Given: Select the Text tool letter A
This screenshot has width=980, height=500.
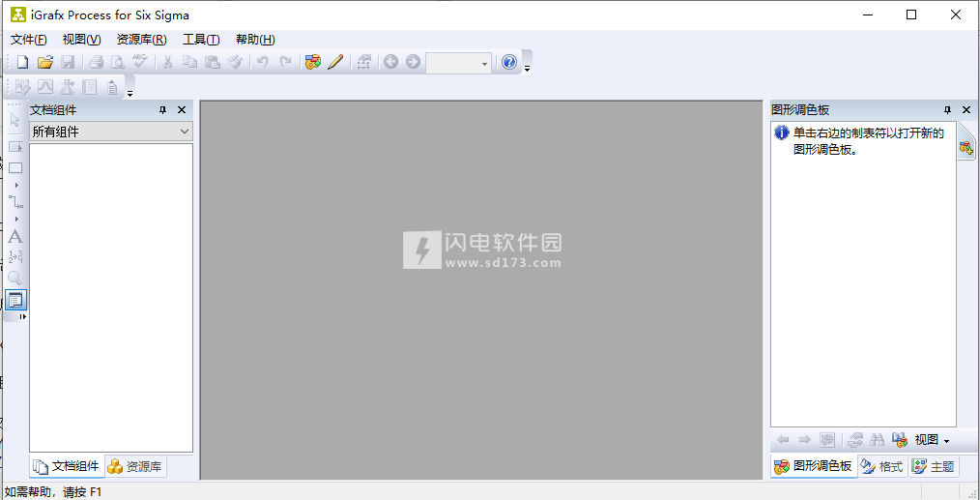Looking at the screenshot, I should tap(15, 237).
